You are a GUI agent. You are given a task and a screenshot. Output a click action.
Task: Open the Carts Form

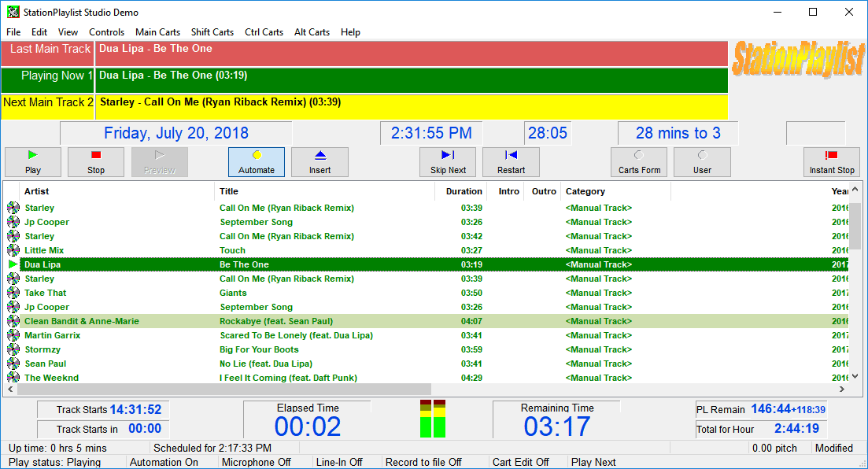click(639, 162)
